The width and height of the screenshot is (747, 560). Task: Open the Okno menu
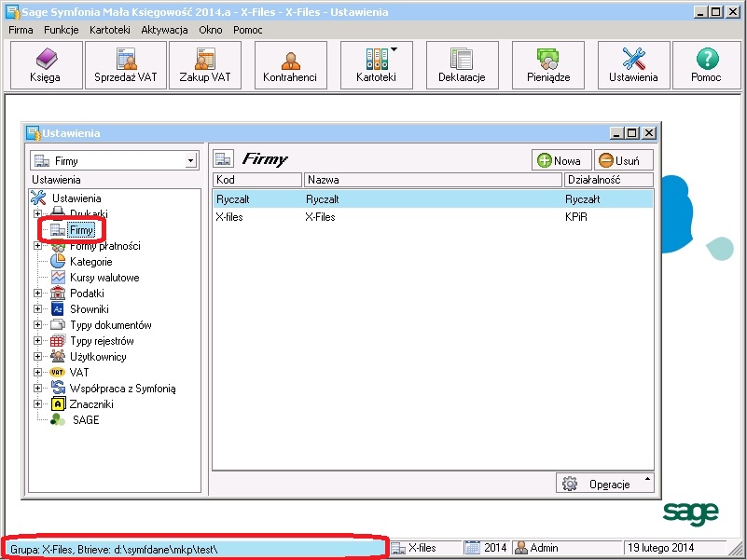point(211,30)
